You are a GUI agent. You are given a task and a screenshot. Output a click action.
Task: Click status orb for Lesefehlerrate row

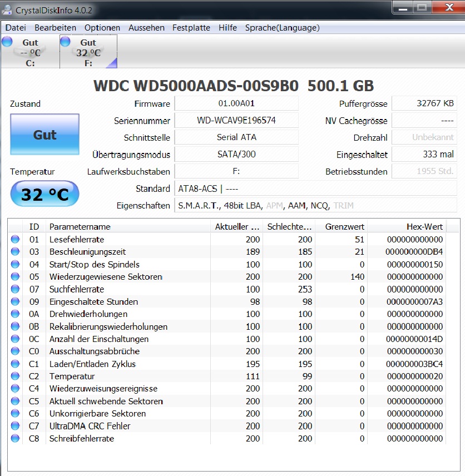tap(15, 239)
